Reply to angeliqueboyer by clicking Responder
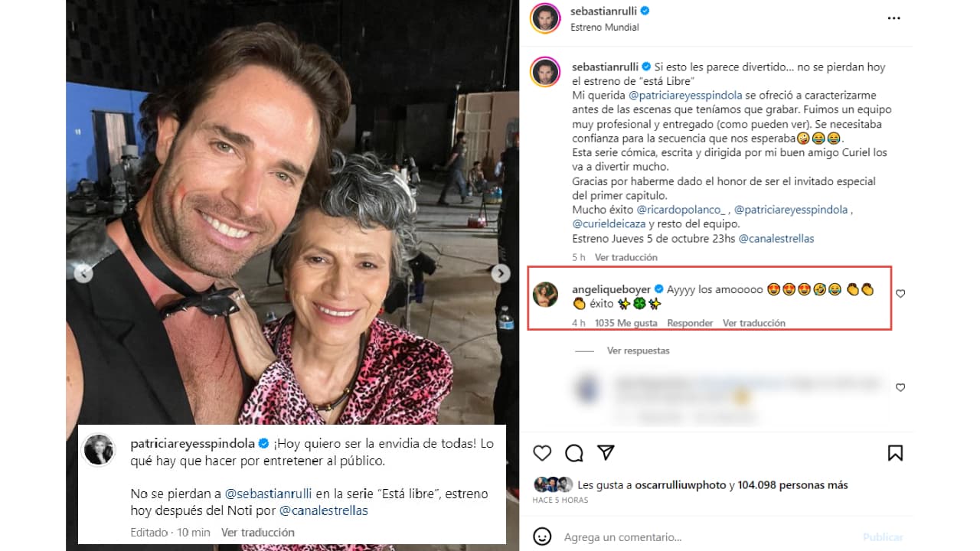980x551 pixels. [690, 323]
